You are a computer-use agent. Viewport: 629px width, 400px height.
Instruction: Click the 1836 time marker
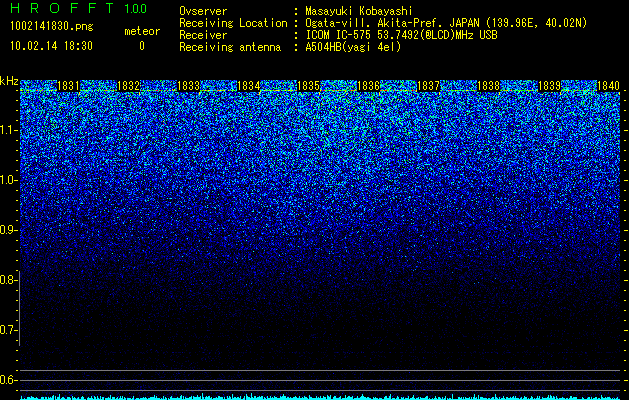[x=368, y=86]
